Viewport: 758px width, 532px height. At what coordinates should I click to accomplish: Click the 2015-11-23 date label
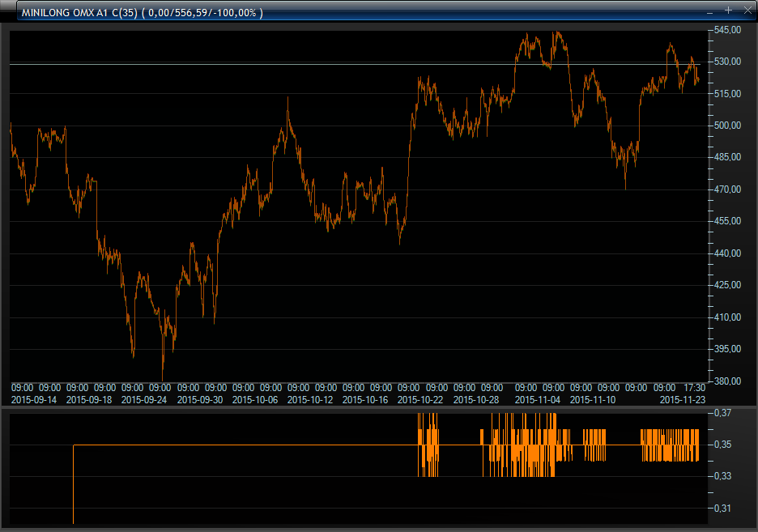click(x=683, y=399)
